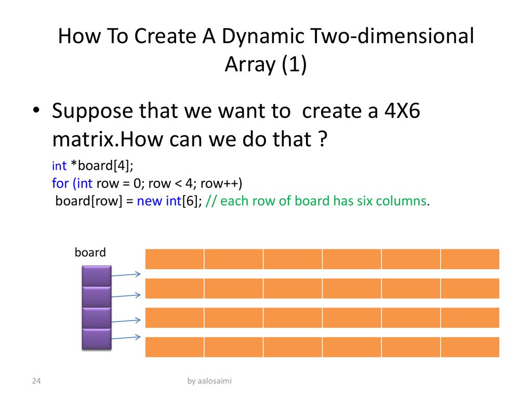Click the 'by aalosaimi' footer text
The image size is (532, 399).
(209, 381)
